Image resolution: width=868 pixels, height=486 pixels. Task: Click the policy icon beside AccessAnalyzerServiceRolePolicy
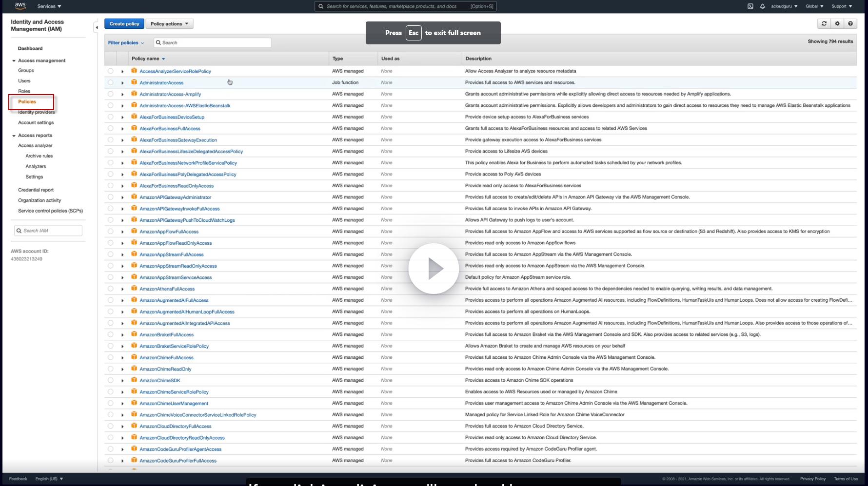click(x=134, y=71)
